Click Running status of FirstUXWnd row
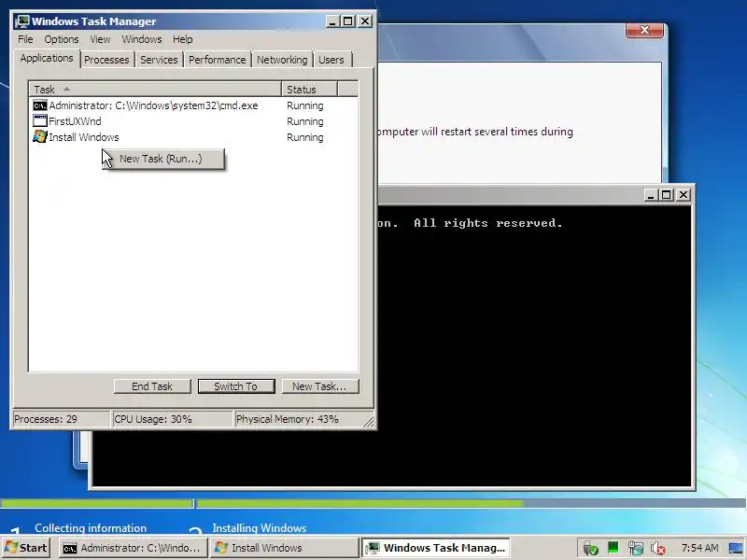Viewport: 747px width, 560px height. (x=305, y=121)
